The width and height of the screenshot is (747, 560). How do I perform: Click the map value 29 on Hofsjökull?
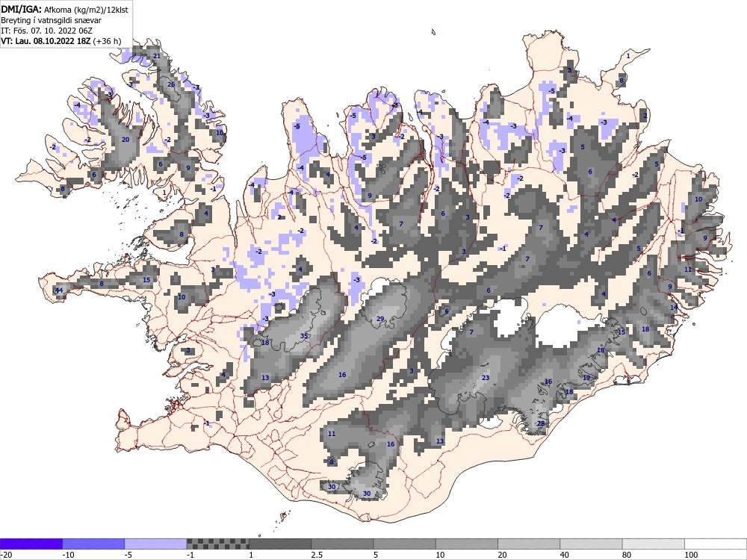[x=380, y=319]
